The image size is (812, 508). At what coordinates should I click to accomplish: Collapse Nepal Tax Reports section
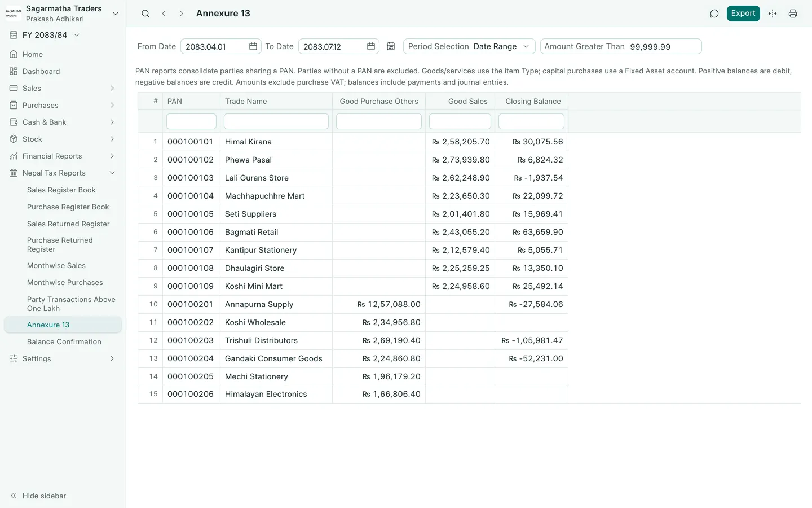(x=63, y=173)
